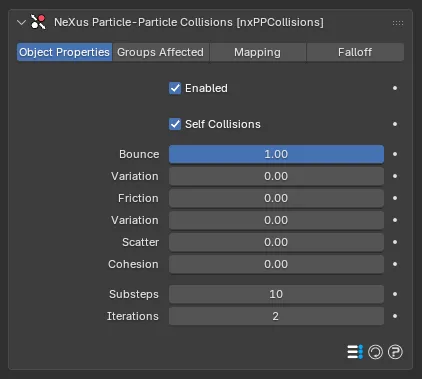
Task: Click the circular reset arrow icon
Action: pos(375,352)
